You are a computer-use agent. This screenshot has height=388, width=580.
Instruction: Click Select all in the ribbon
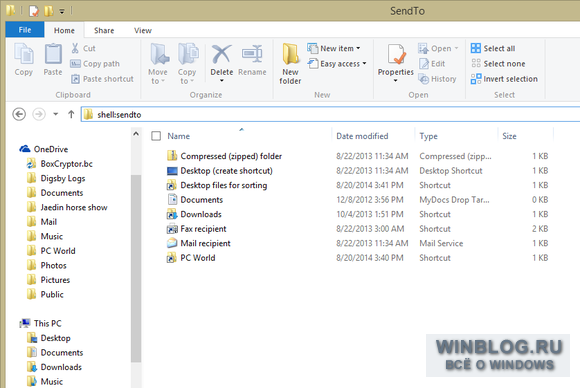(x=493, y=48)
